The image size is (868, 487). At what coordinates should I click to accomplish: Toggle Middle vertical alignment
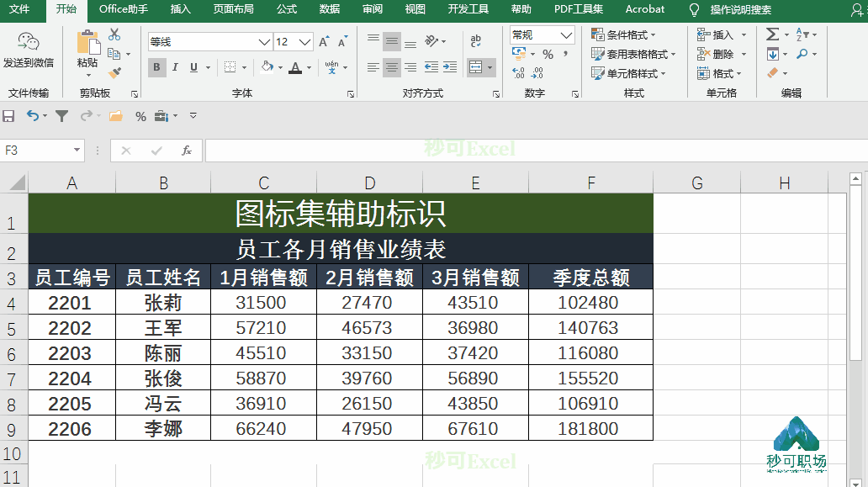[x=392, y=41]
